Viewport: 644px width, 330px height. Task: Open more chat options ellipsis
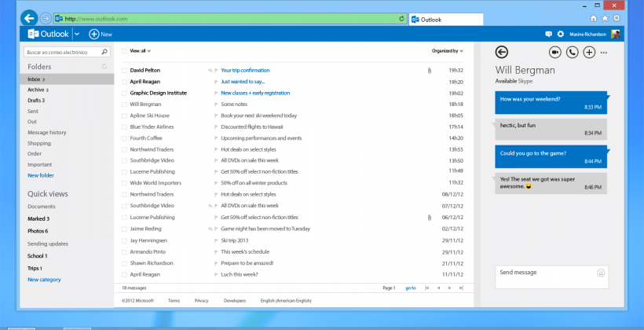(604, 53)
